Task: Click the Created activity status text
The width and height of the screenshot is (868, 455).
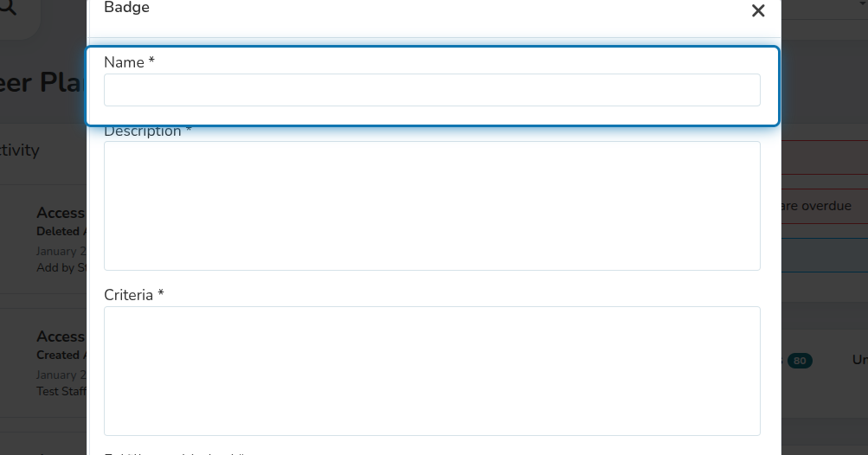Action: click(58, 355)
